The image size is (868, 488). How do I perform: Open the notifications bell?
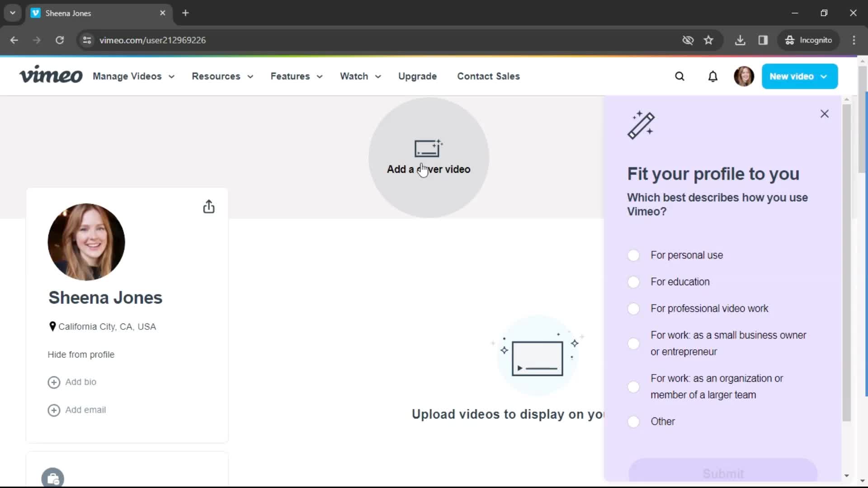tap(712, 76)
